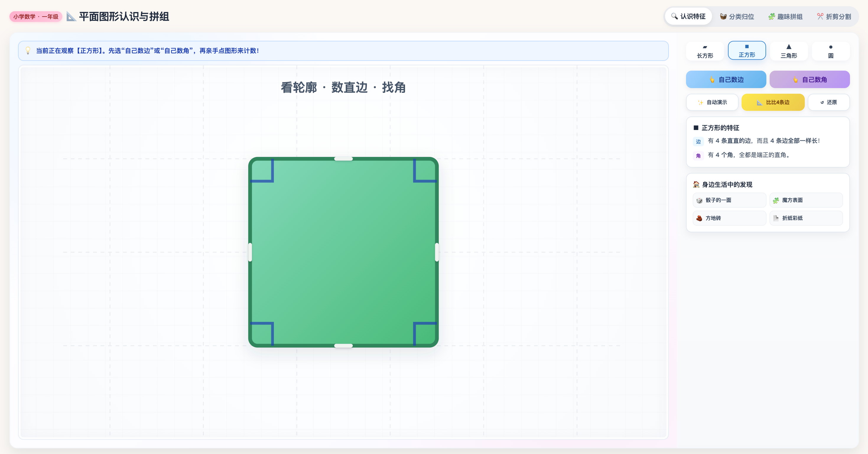Click the triangle ruler icon on 比比4条边
Viewport: 868px width, 454px height.
tap(760, 103)
